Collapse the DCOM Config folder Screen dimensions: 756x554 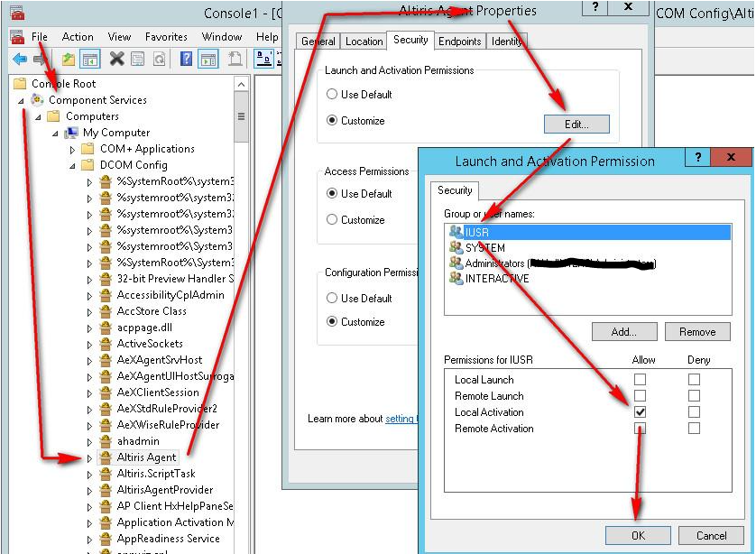pyautogui.click(x=72, y=165)
